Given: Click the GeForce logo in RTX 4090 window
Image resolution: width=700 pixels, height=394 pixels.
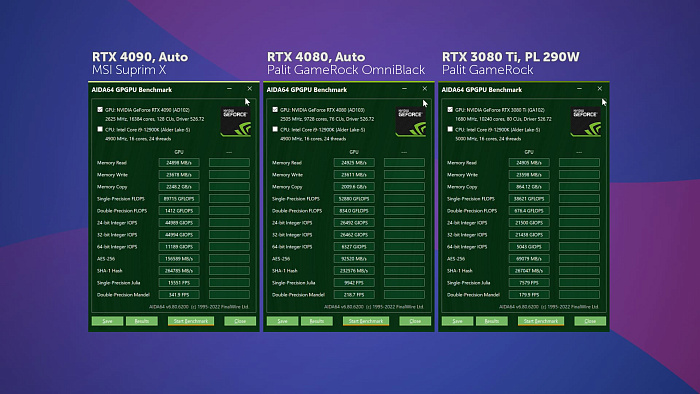Looking at the screenshot, I should pos(236,121).
